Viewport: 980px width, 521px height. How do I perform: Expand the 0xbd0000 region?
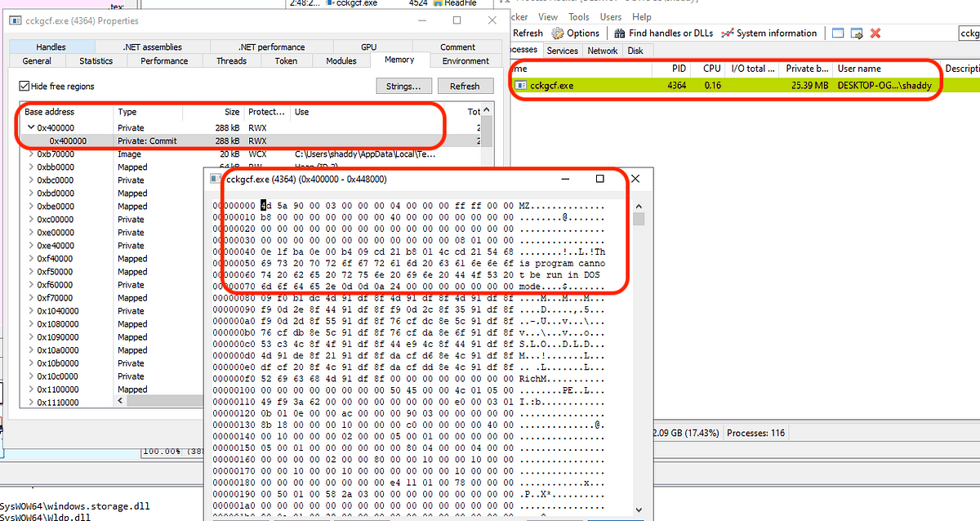tap(31, 194)
